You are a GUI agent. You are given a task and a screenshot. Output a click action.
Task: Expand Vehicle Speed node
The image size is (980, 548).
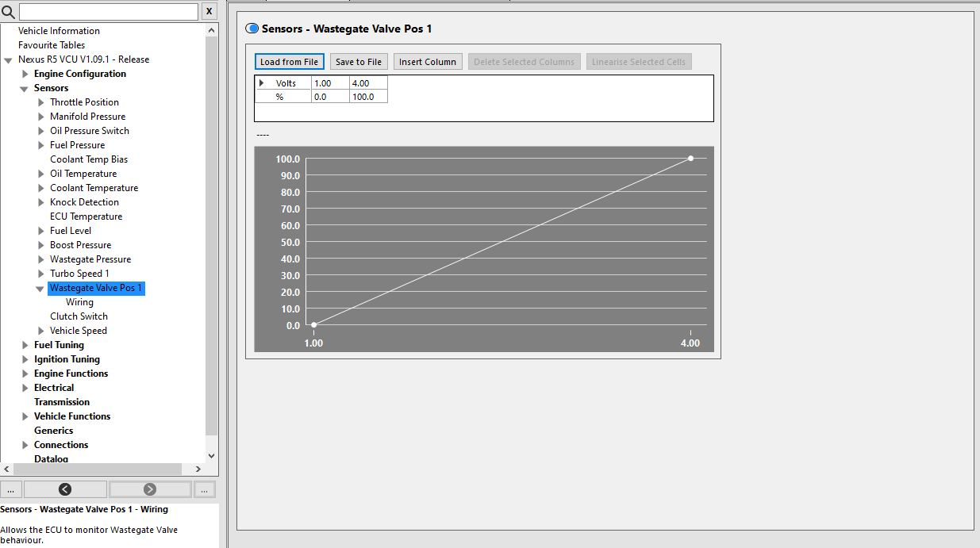click(41, 331)
